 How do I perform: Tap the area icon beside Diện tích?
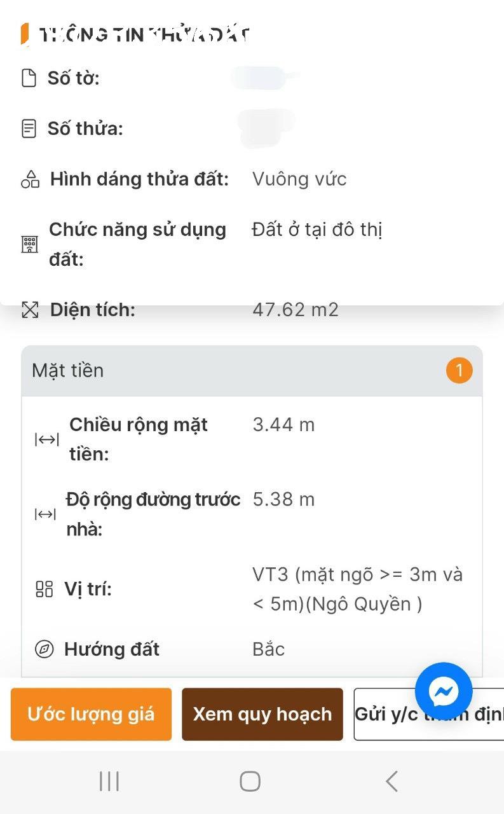[x=30, y=310]
